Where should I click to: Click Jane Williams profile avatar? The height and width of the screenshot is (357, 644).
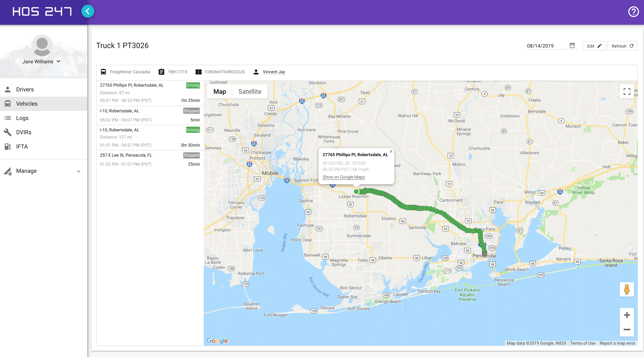[42, 45]
